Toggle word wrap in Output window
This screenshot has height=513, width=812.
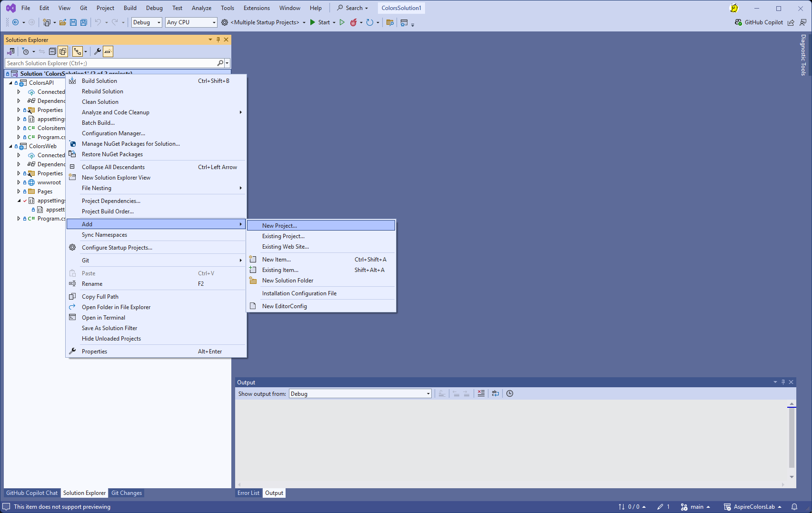pos(495,393)
